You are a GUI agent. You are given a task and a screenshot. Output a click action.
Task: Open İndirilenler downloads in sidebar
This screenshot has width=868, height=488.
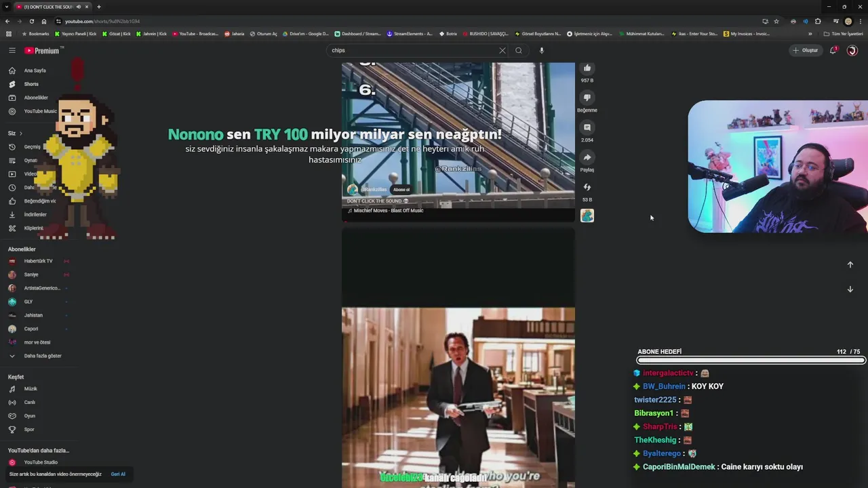pos(35,215)
